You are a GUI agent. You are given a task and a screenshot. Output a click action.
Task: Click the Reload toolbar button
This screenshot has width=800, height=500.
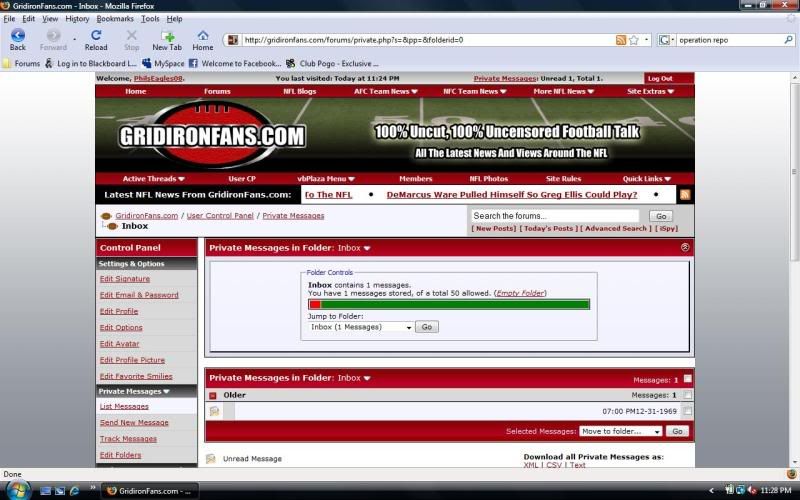[x=96, y=40]
